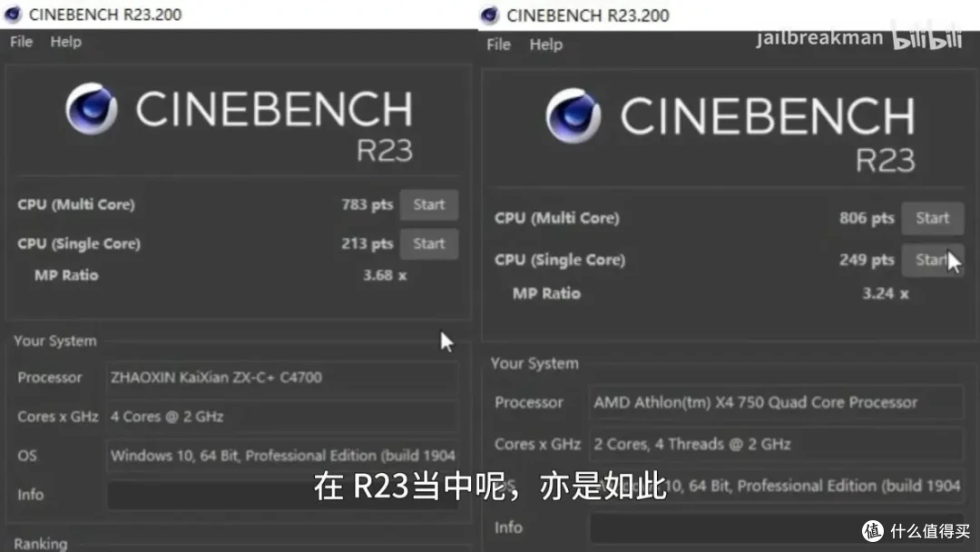The image size is (980, 552).
Task: Click the Ranking section header in left window
Action: point(41,543)
